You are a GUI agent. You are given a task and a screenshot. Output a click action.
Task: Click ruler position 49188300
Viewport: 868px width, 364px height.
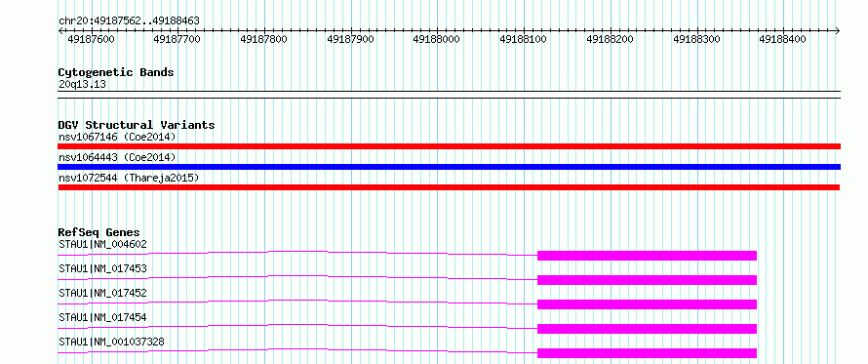(x=696, y=39)
